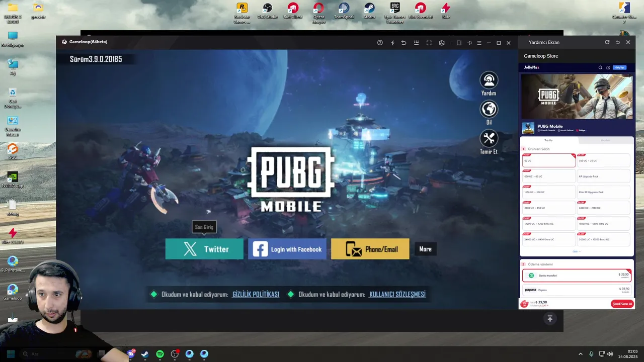
Task: Click the Tamir Et repair tools icon
Action: (489, 138)
